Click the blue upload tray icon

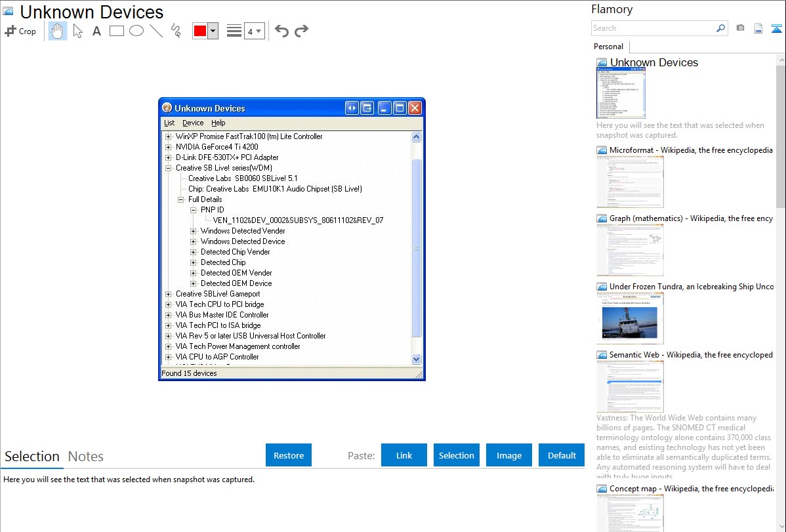click(776, 28)
